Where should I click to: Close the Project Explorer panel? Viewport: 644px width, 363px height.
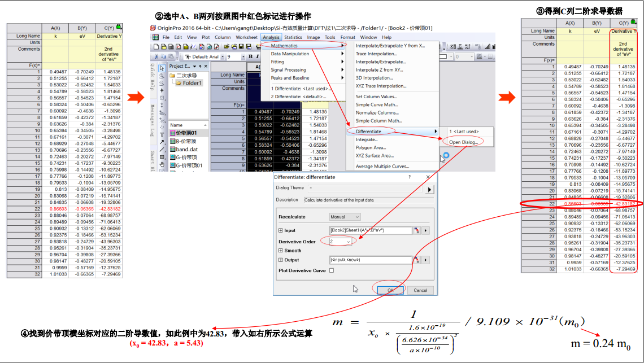point(206,66)
